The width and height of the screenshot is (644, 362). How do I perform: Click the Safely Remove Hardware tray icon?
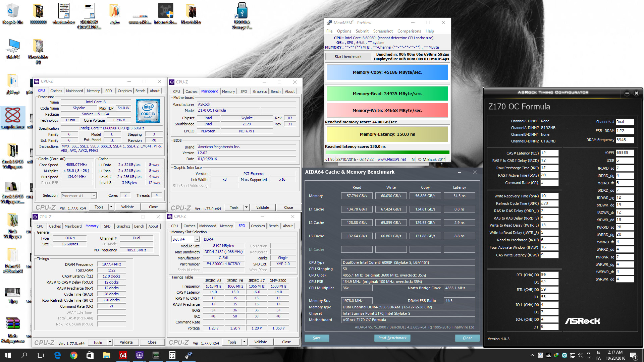click(589, 355)
